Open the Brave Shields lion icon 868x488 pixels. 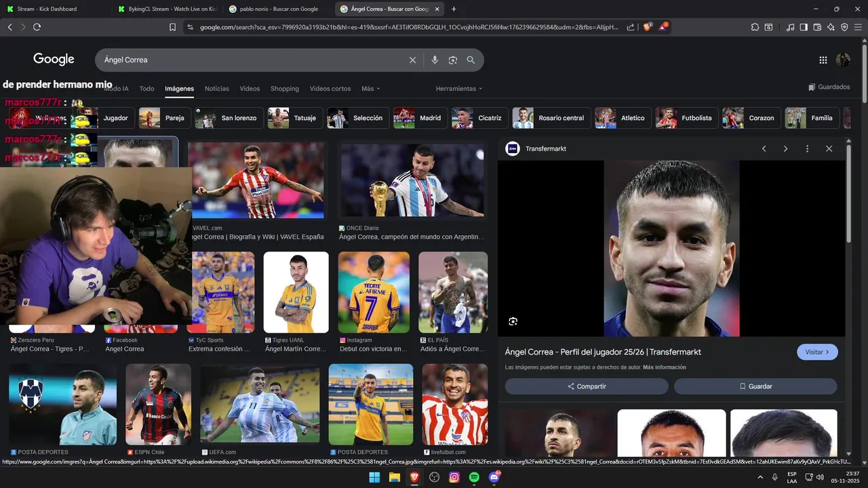[x=648, y=27]
